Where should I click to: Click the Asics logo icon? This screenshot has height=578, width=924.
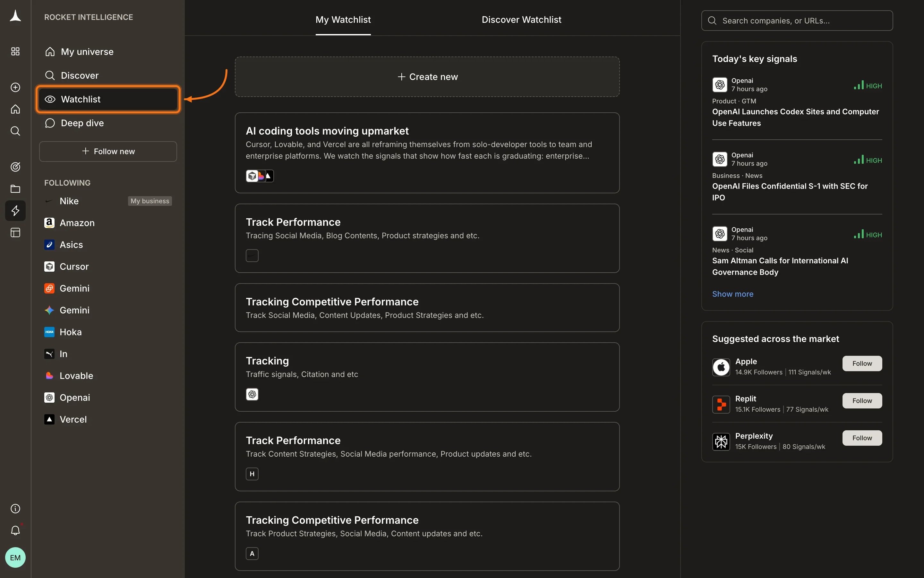49,245
